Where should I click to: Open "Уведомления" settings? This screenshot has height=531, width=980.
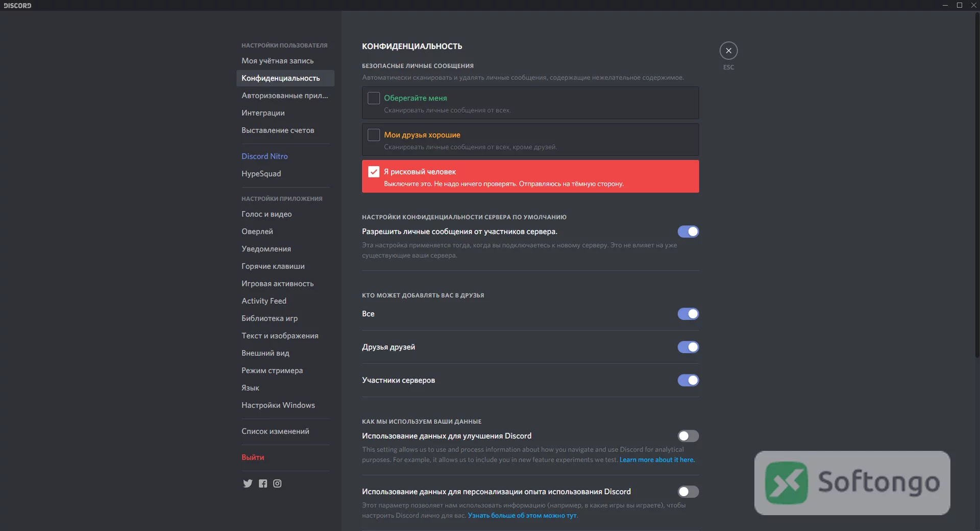coord(285,249)
